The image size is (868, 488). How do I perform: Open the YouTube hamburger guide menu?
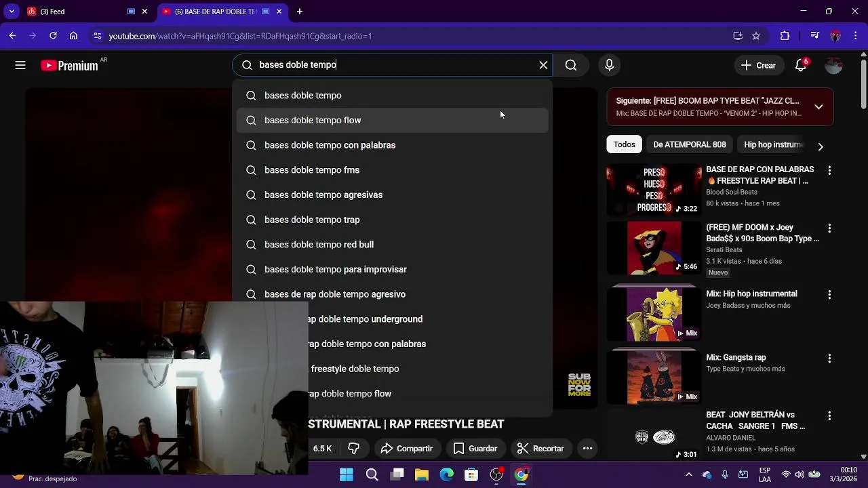(x=20, y=65)
